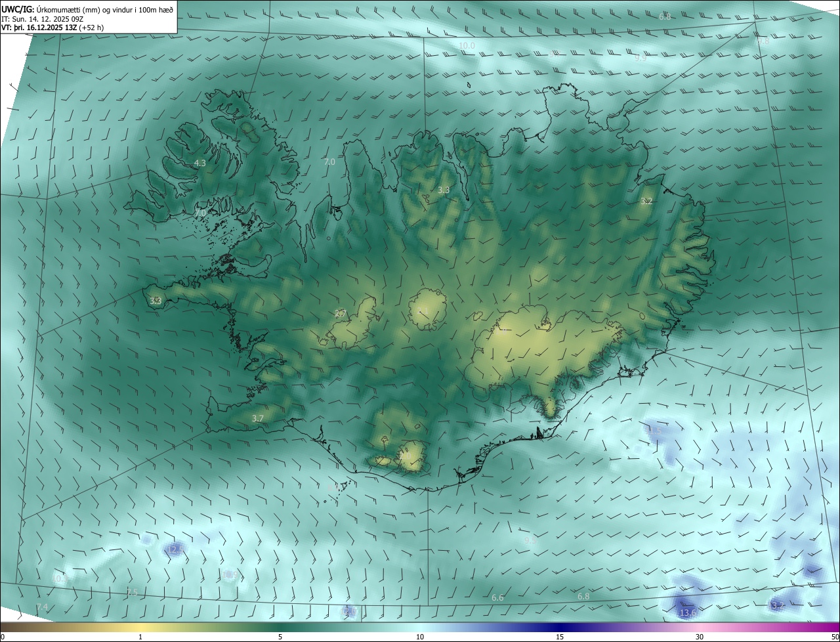Click the 7.4 value in the bottom-left corner
This screenshot has width=840, height=642.
coord(42,607)
